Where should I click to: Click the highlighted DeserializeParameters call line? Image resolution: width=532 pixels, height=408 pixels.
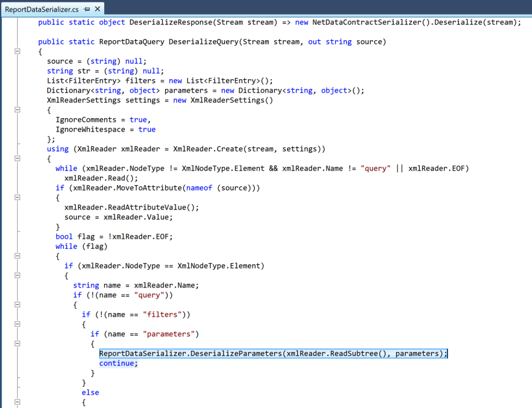[274, 353]
